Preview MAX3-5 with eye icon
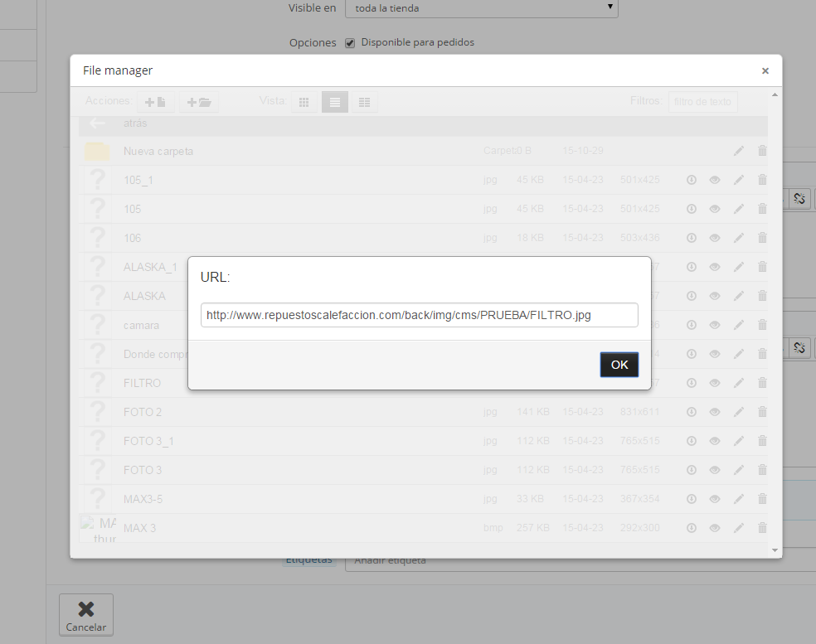This screenshot has width=816, height=644. tap(715, 500)
